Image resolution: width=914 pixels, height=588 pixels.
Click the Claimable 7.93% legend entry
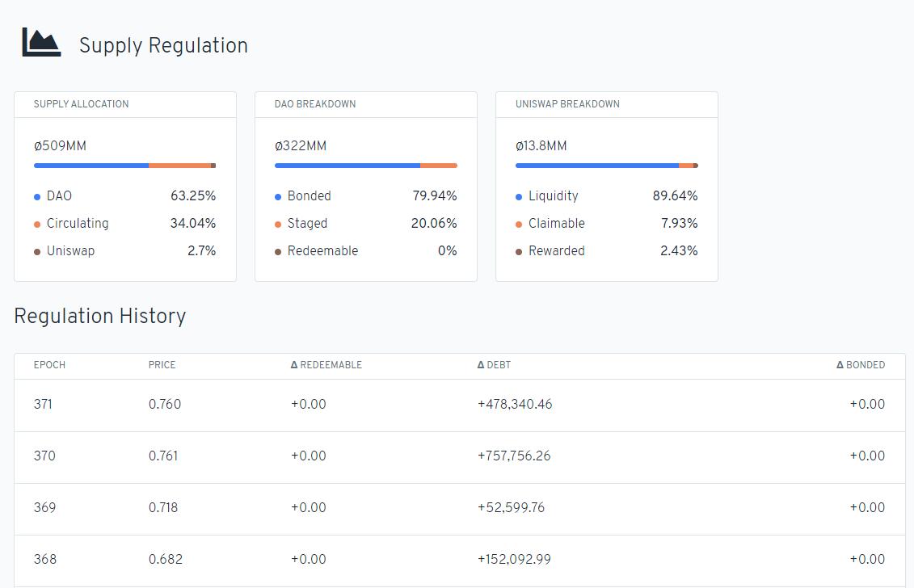pos(606,224)
